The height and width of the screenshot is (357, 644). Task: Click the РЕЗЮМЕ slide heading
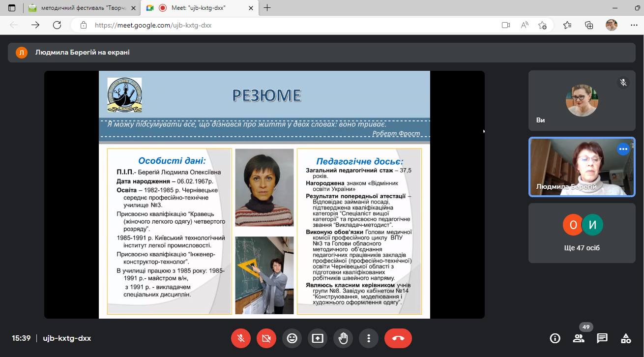pyautogui.click(x=267, y=95)
